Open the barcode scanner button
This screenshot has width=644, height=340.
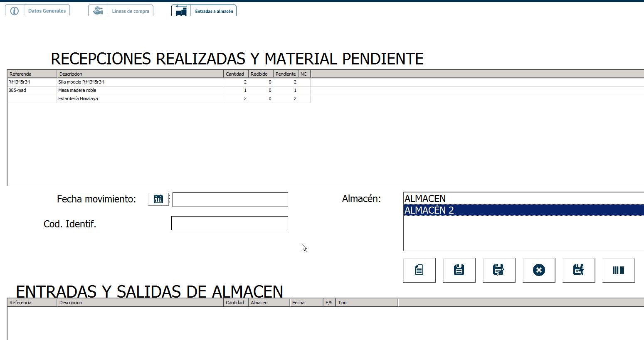click(619, 270)
